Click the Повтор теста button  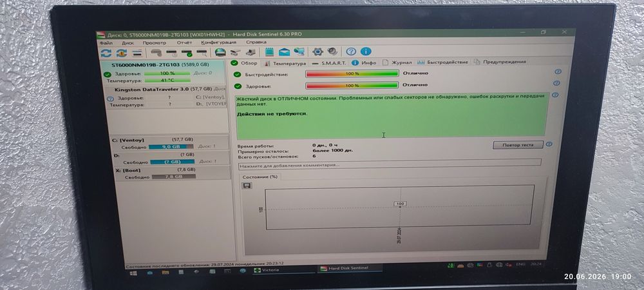pyautogui.click(x=518, y=144)
